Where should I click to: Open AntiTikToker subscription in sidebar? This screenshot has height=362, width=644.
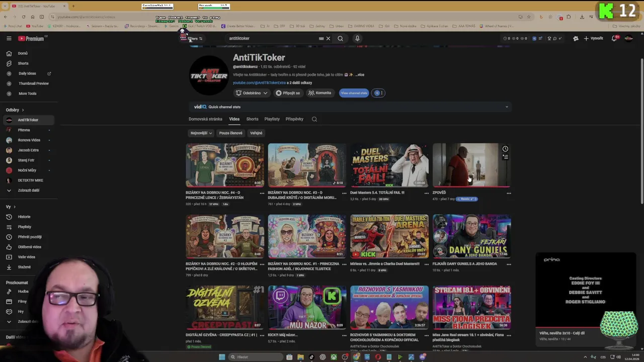pyautogui.click(x=28, y=120)
